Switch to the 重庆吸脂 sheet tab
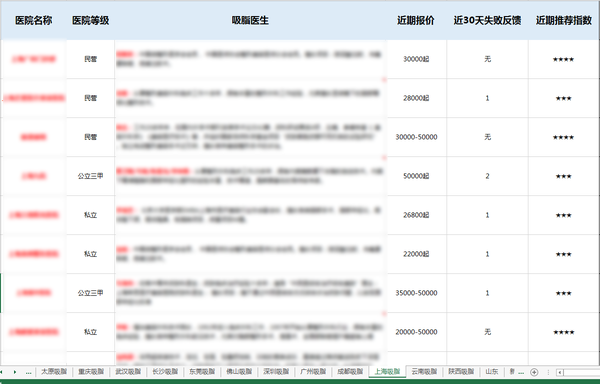600x384 pixels. pyautogui.click(x=91, y=371)
